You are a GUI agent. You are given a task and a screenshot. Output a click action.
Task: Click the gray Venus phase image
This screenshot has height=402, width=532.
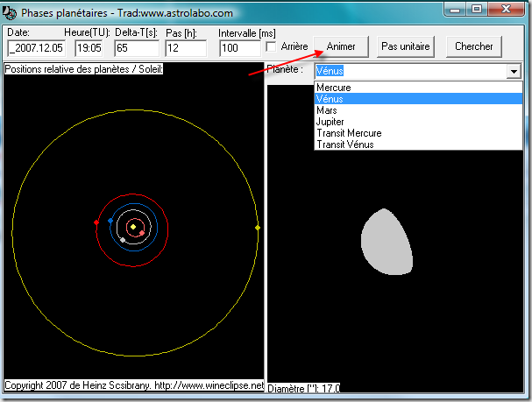click(386, 243)
